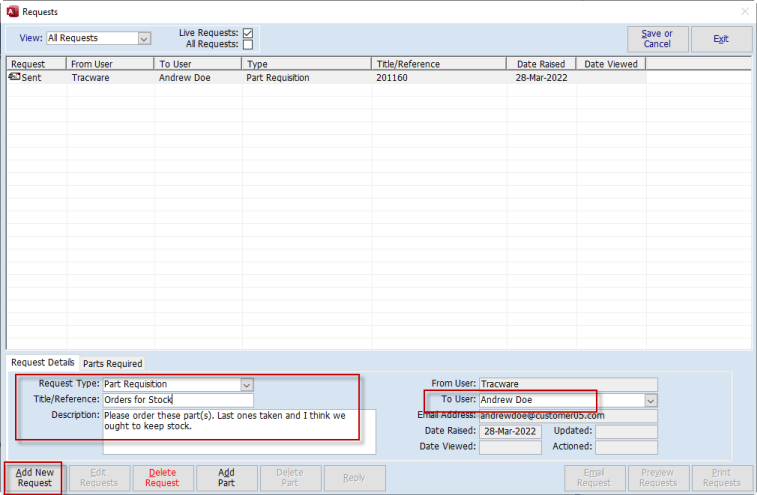Click the Add New Request button
This screenshot has width=757, height=495.
coord(34,477)
